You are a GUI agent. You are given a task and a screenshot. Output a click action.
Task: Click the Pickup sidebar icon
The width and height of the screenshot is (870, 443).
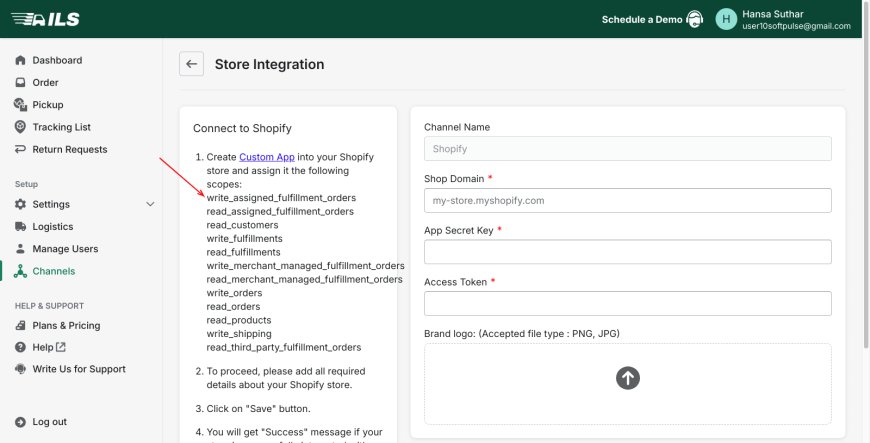click(x=21, y=104)
